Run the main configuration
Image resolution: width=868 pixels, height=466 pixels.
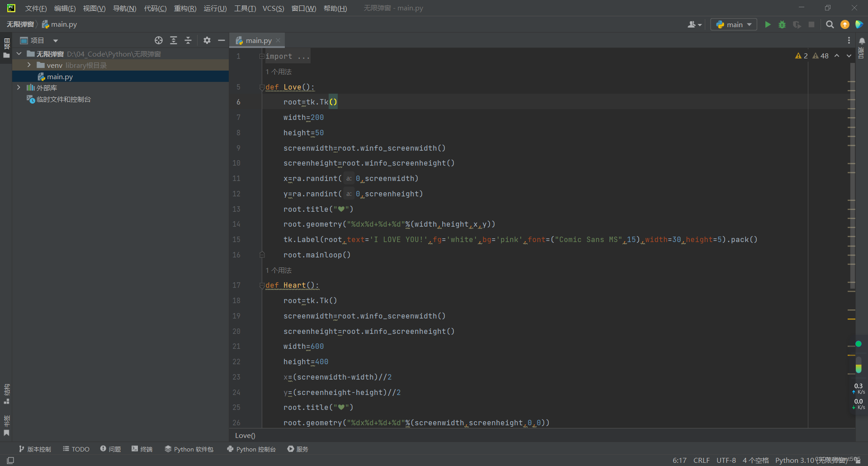(x=767, y=24)
